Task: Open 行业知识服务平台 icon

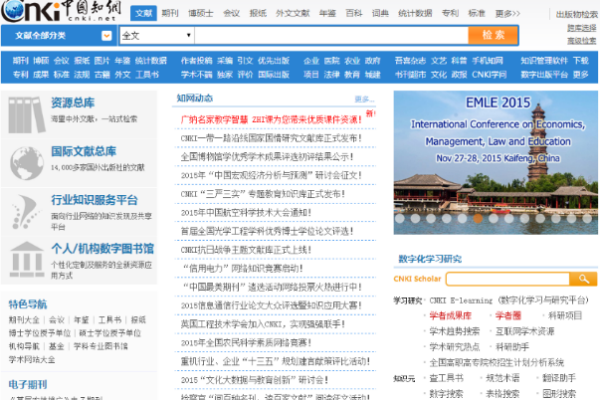Action: (x=25, y=212)
